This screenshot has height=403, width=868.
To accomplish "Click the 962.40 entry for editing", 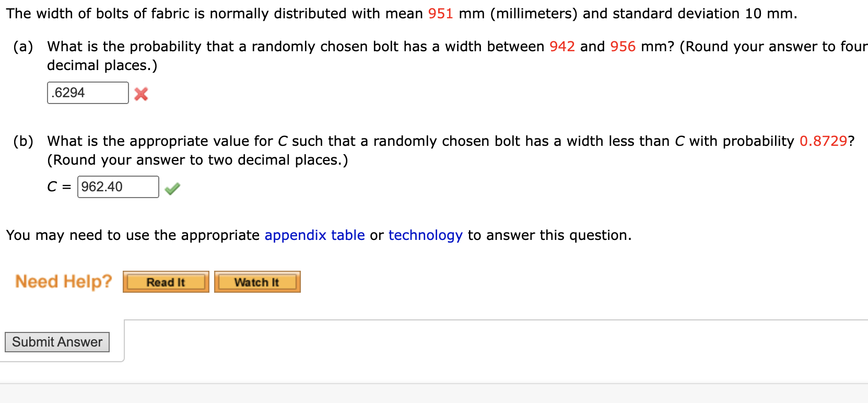I will tap(118, 187).
